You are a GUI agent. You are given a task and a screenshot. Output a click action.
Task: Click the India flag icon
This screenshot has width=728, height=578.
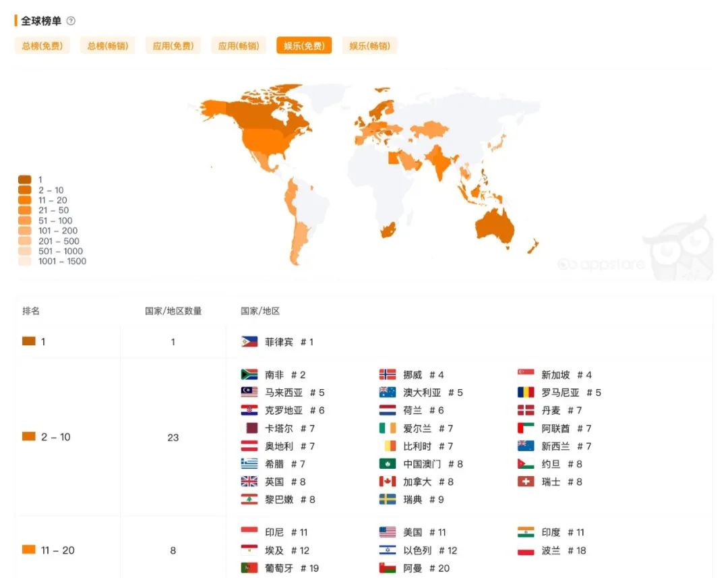(526, 532)
